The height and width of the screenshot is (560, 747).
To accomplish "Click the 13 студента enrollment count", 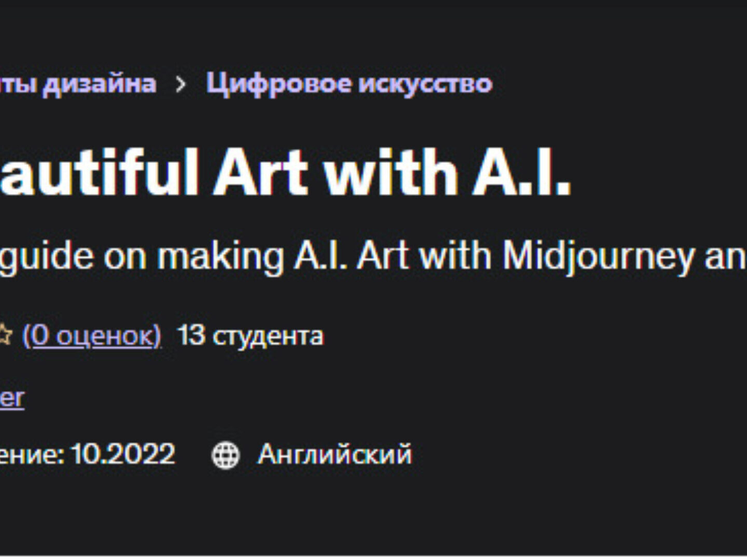I will coord(251,335).
